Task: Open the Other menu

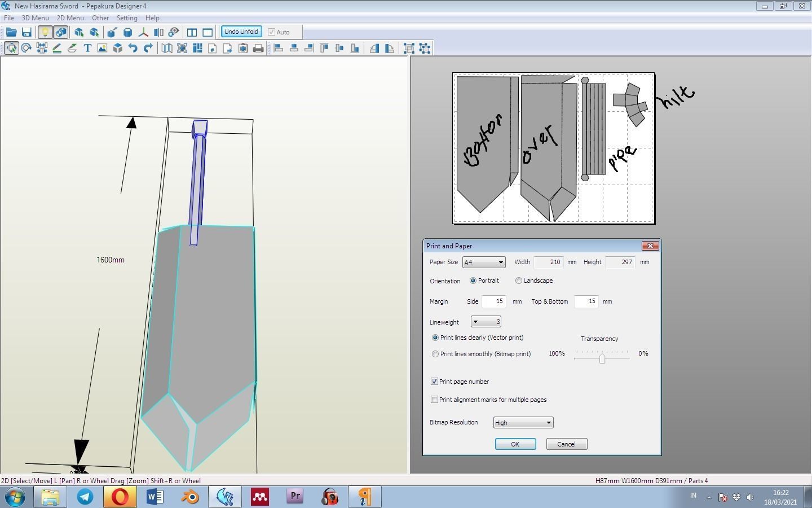Action: click(100, 18)
